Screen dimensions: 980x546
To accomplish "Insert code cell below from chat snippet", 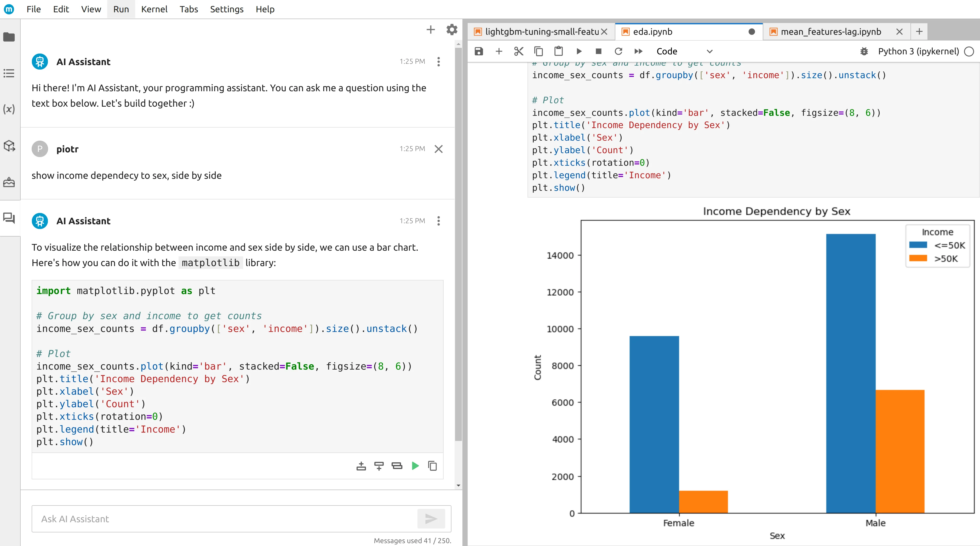I will click(x=379, y=466).
